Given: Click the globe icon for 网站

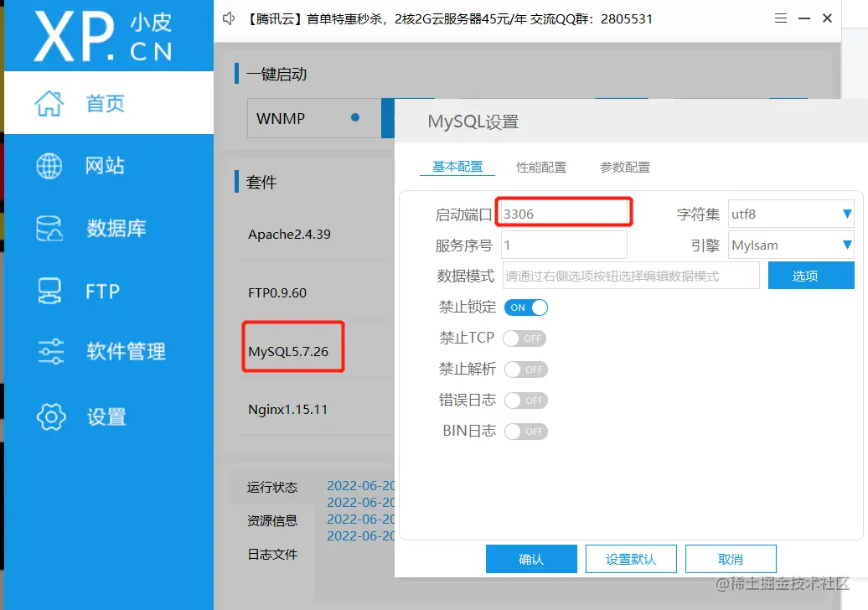Looking at the screenshot, I should click(49, 166).
